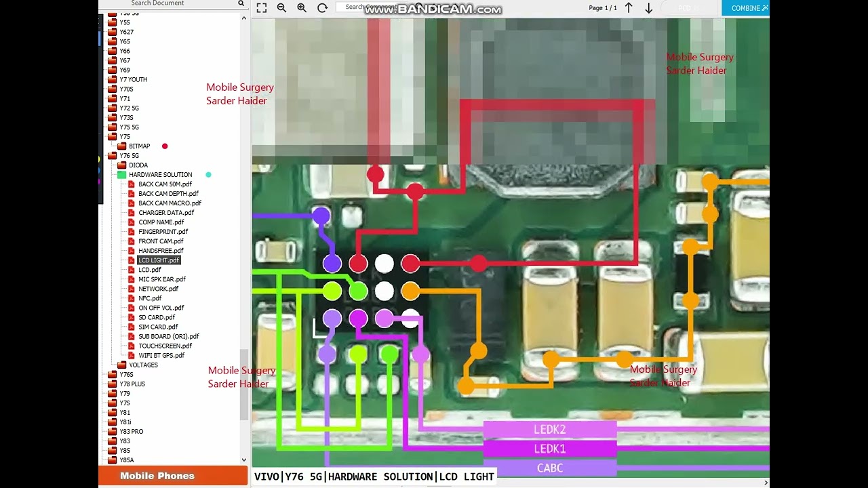
Task: Open BACK CAM DEPTH.pdf
Action: [168, 193]
